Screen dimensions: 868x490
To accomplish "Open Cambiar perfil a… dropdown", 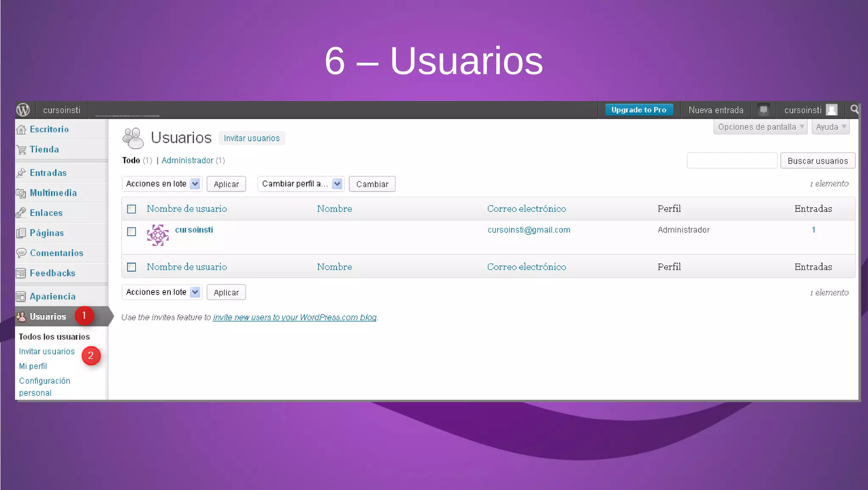I will tap(301, 184).
